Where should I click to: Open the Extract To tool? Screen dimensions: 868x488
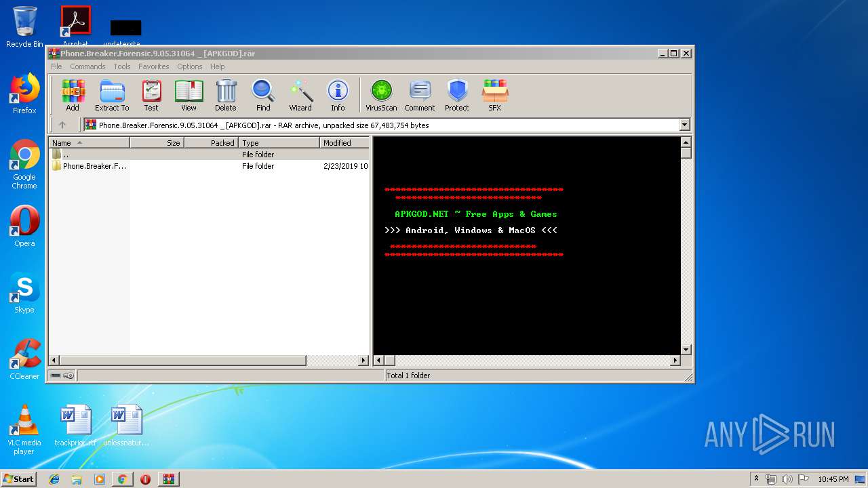click(x=112, y=95)
